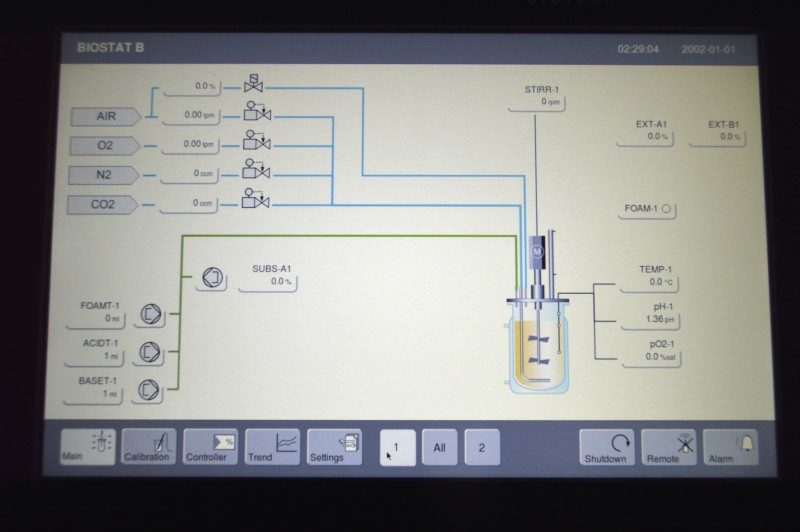Open the Main screen

(88, 447)
